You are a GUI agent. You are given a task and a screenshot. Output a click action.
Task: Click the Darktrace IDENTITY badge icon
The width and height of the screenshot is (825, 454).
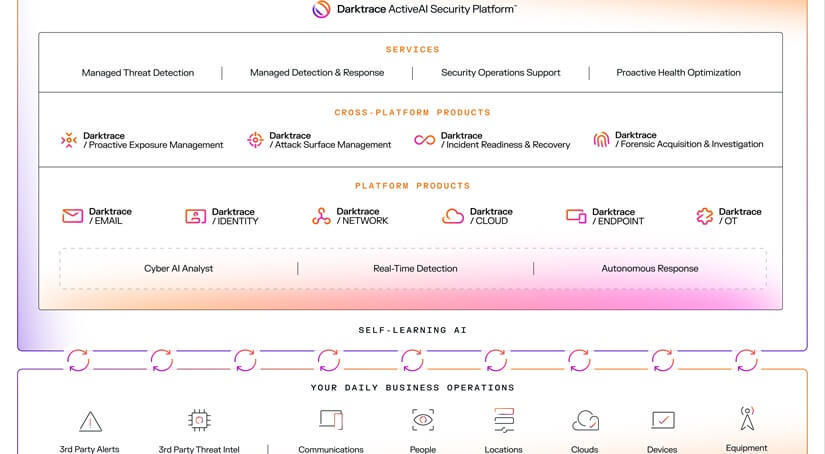click(x=195, y=216)
